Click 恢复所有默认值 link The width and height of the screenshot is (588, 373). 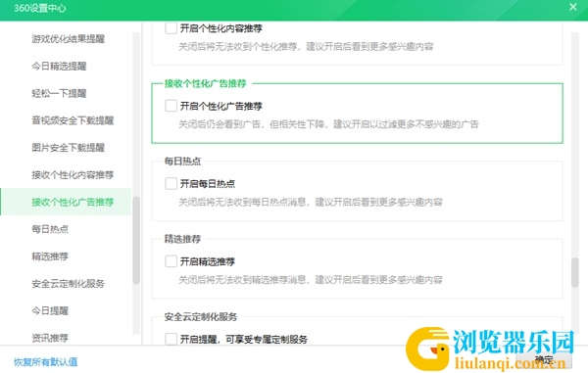coord(45,362)
